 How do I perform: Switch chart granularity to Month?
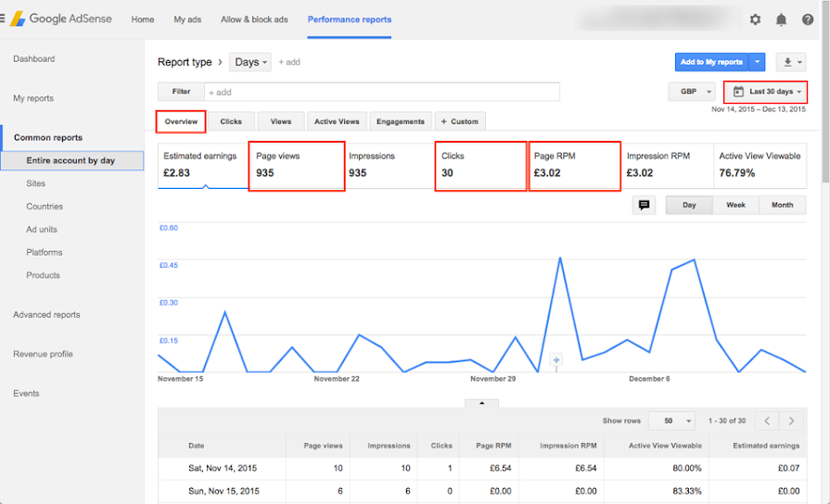pyautogui.click(x=783, y=205)
